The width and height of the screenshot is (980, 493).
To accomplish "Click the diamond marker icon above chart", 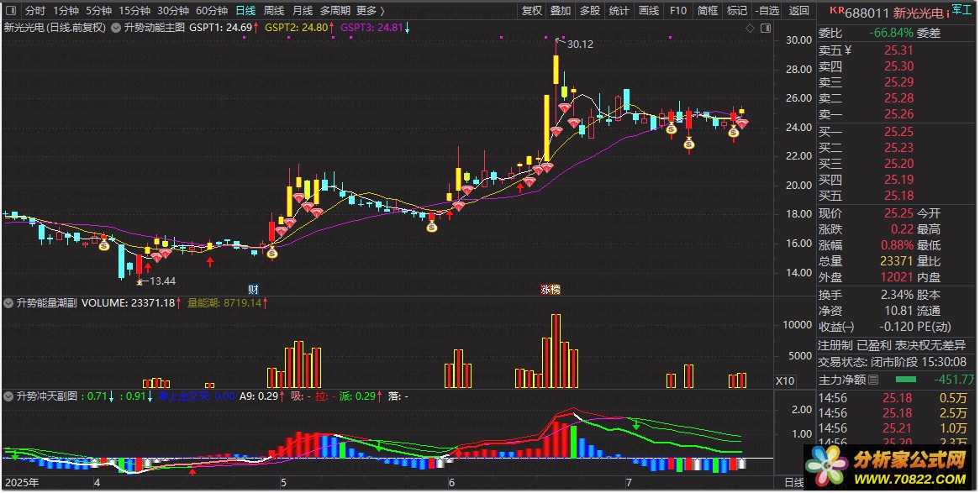I will (750, 28).
